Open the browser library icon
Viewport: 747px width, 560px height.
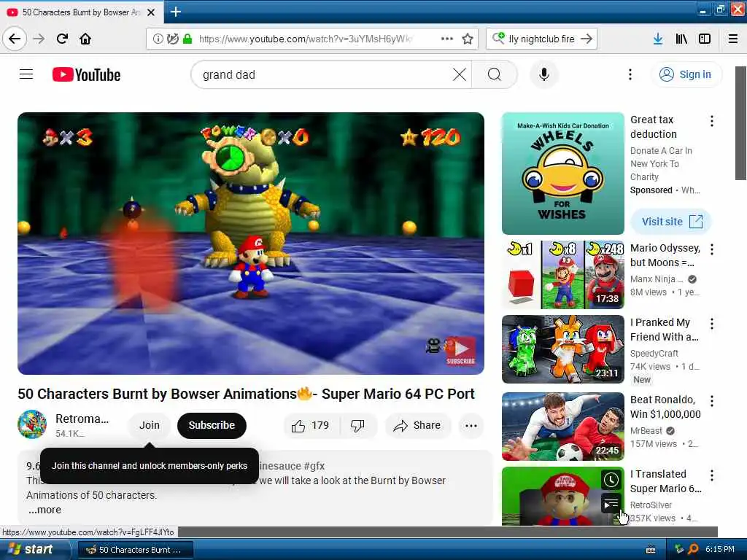tap(681, 39)
